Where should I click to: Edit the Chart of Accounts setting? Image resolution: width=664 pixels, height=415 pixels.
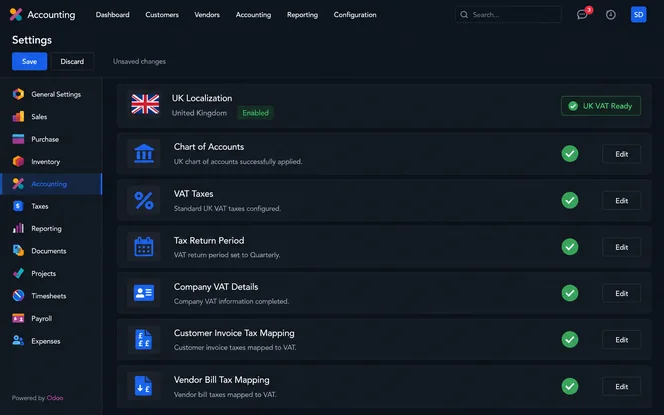pyautogui.click(x=621, y=154)
